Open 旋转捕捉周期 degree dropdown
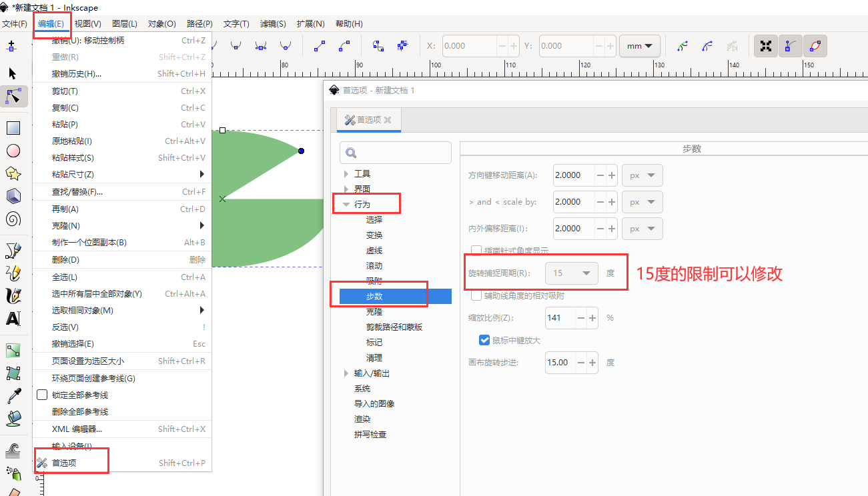This screenshot has height=496, width=868. [x=571, y=273]
